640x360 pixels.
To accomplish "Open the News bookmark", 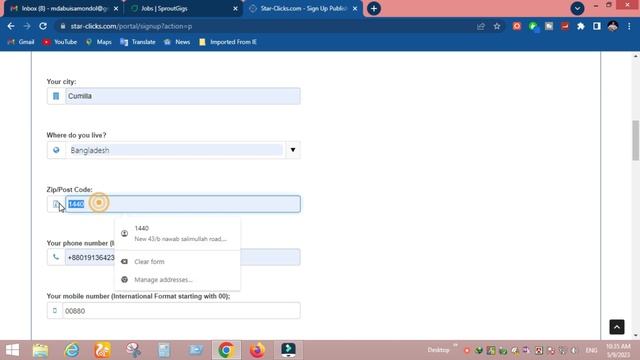I will point(177,42).
